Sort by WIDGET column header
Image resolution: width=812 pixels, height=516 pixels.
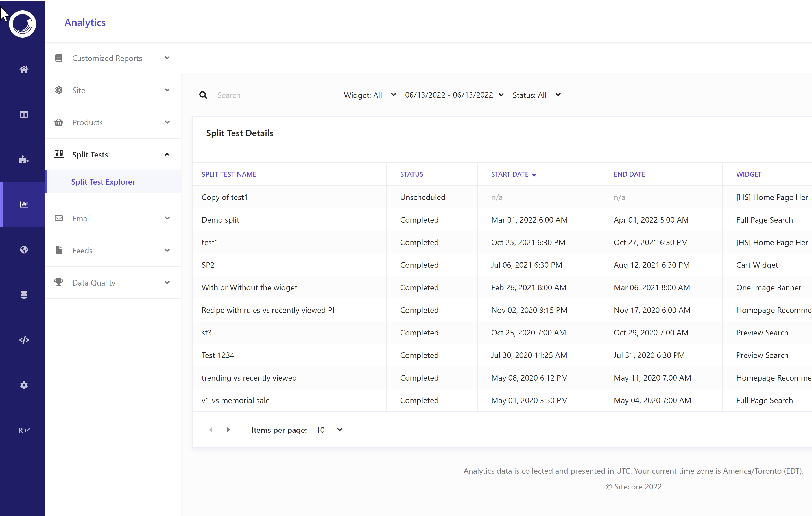(748, 174)
